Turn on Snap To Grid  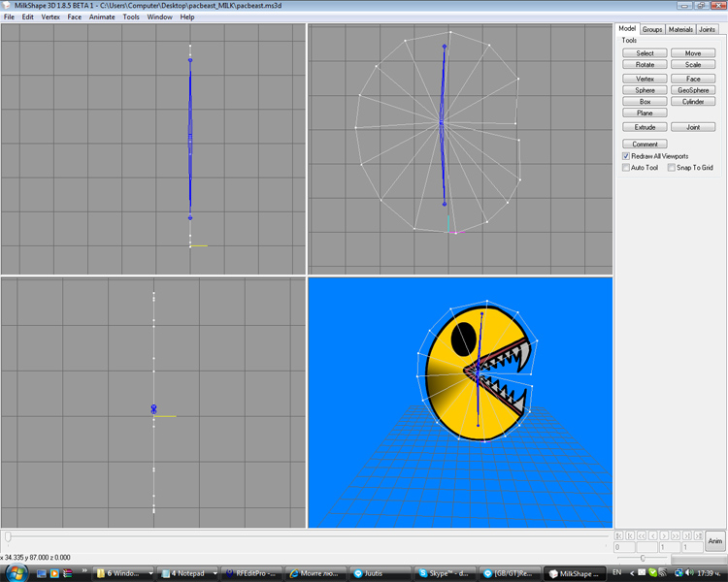671,168
